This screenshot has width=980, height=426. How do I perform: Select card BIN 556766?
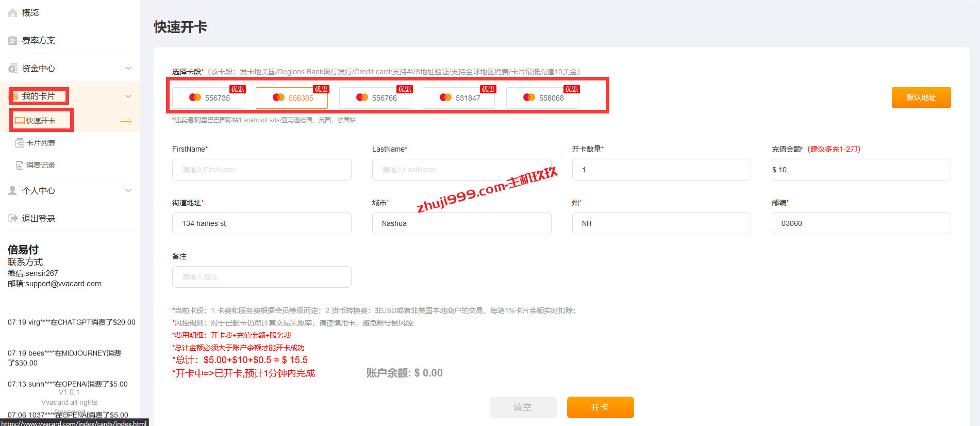coord(375,97)
